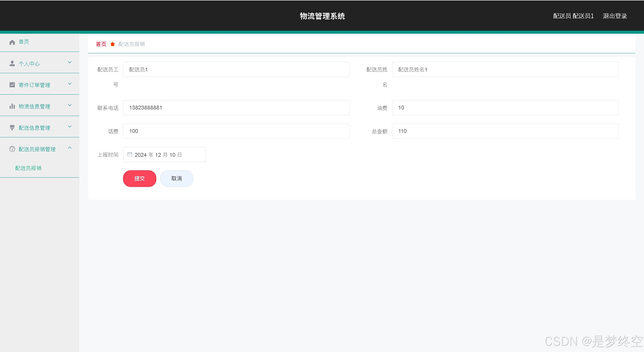Open the 配送员报销 submenu item
The image size is (644, 352).
28,168
